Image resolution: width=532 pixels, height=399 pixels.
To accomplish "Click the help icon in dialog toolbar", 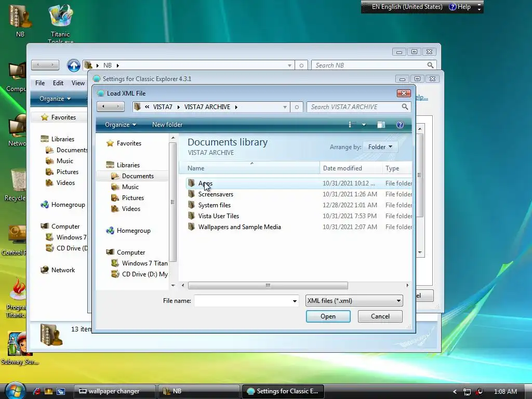I will (x=400, y=125).
